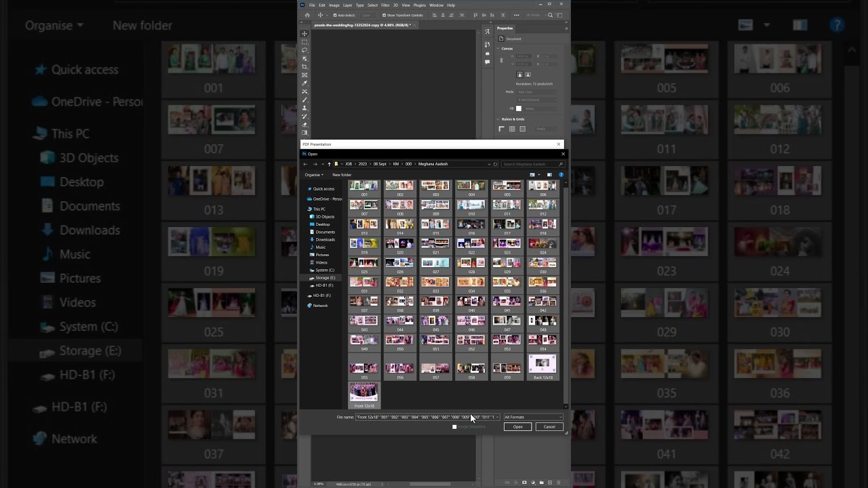Click the create new group folder icon

point(541,483)
